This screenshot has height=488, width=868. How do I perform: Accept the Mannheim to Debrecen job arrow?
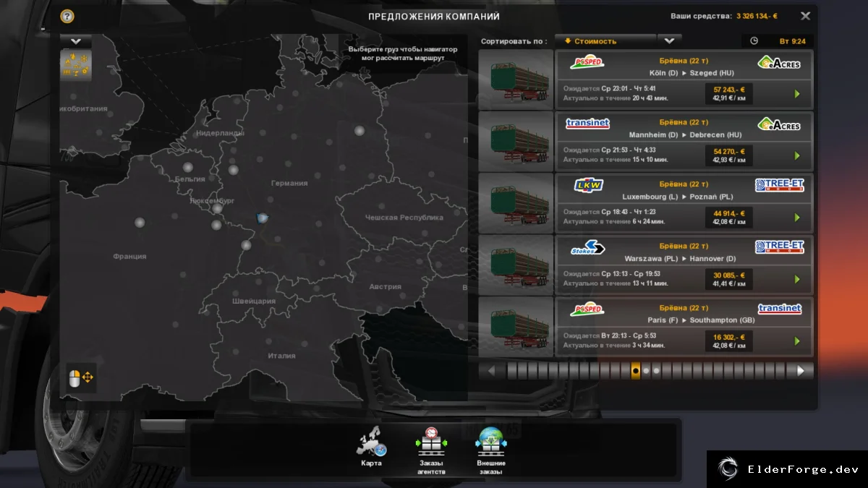(x=797, y=155)
